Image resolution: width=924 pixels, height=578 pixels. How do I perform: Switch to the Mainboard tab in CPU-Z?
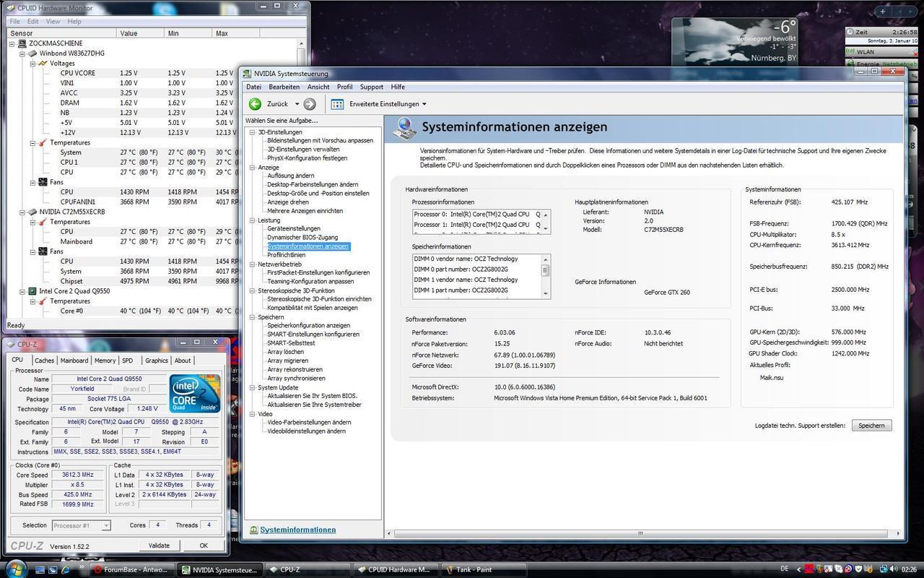point(74,360)
